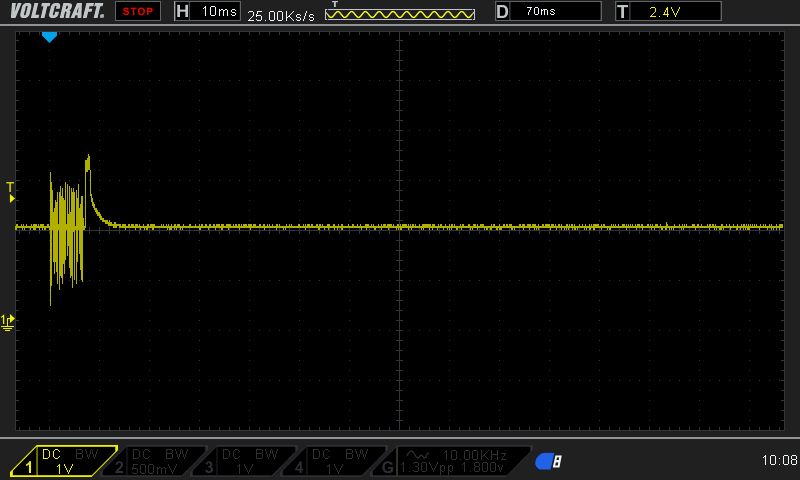Click the 10:08 clock display
Viewport: 800px width, 480px height.
coord(778,461)
